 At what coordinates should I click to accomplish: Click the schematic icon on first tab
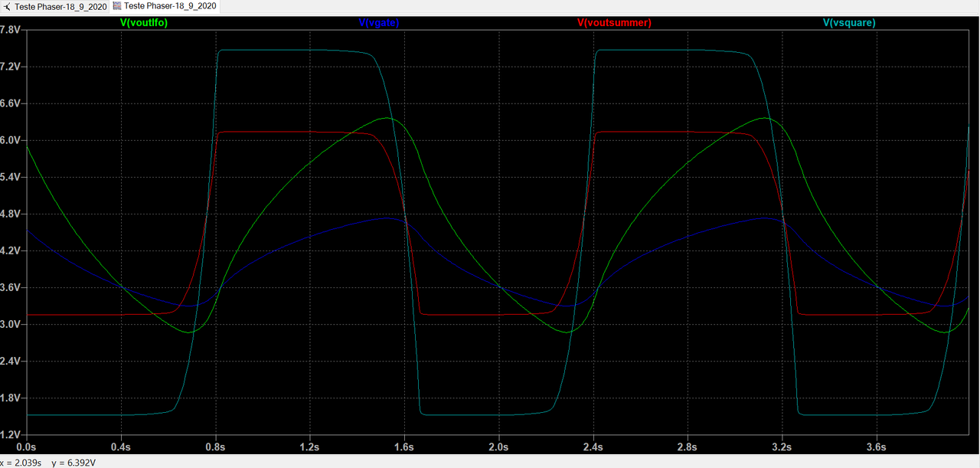point(7,5)
